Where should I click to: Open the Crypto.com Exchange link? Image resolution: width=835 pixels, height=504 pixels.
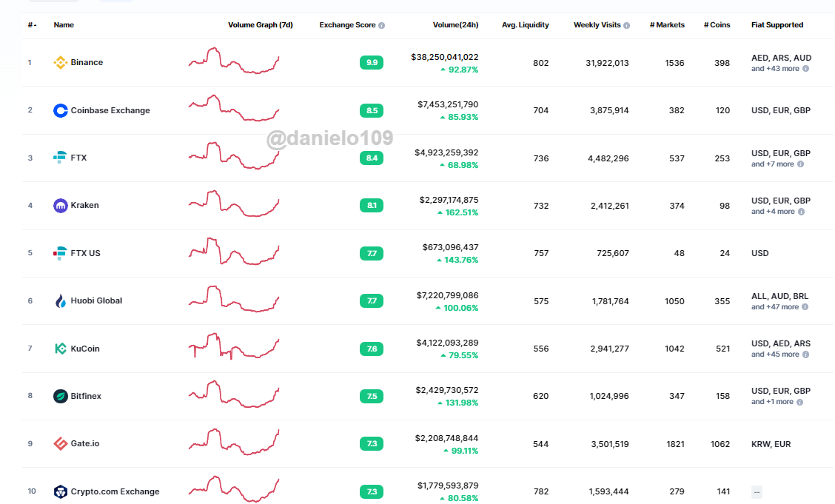[x=115, y=491]
